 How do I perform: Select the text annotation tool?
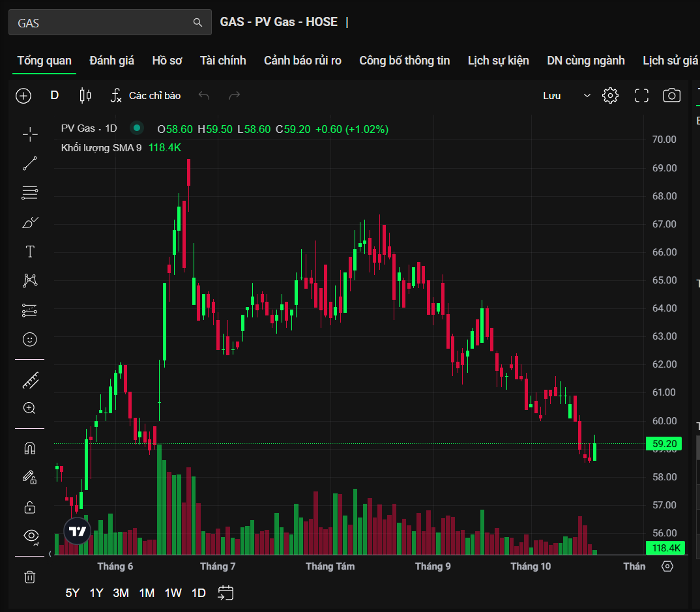click(x=30, y=252)
